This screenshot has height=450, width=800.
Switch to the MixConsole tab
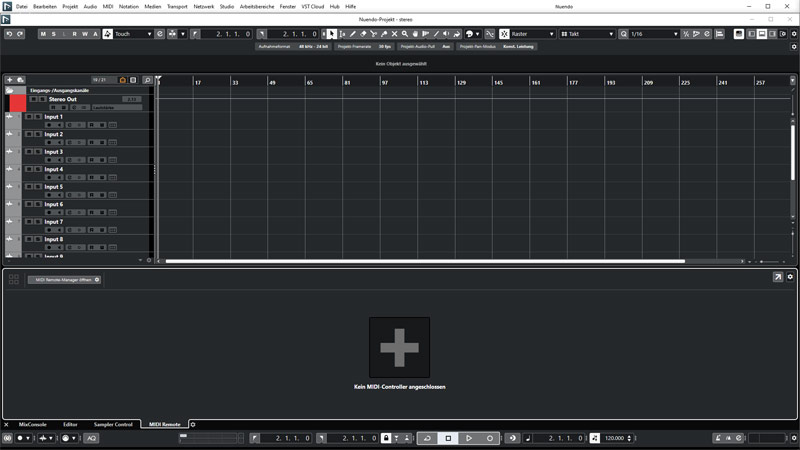32,424
